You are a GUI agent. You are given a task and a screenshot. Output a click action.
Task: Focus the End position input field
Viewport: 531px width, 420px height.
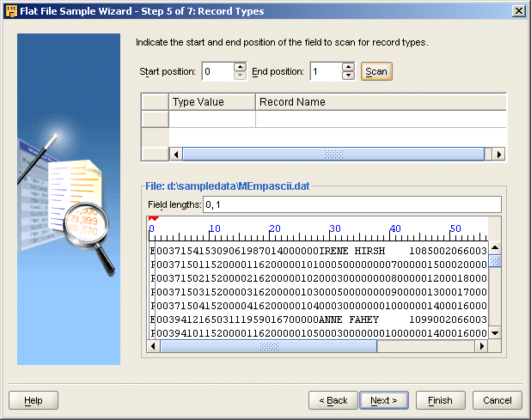[x=327, y=71]
